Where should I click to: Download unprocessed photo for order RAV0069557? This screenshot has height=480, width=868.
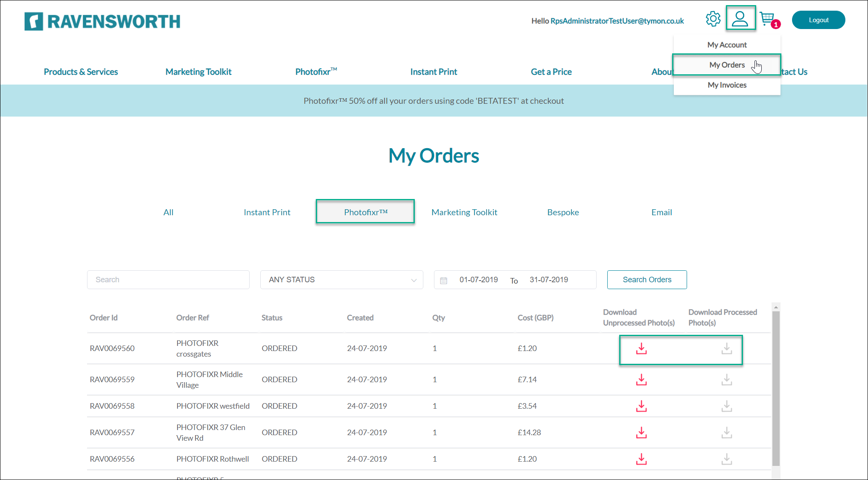641,433
